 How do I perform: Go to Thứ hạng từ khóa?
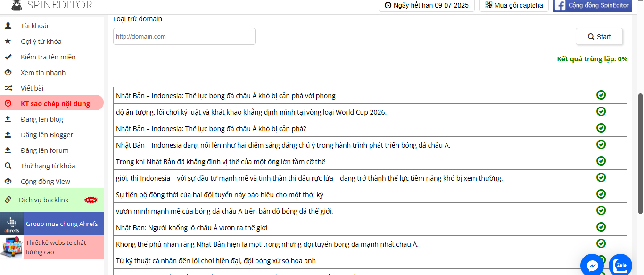coord(48,166)
